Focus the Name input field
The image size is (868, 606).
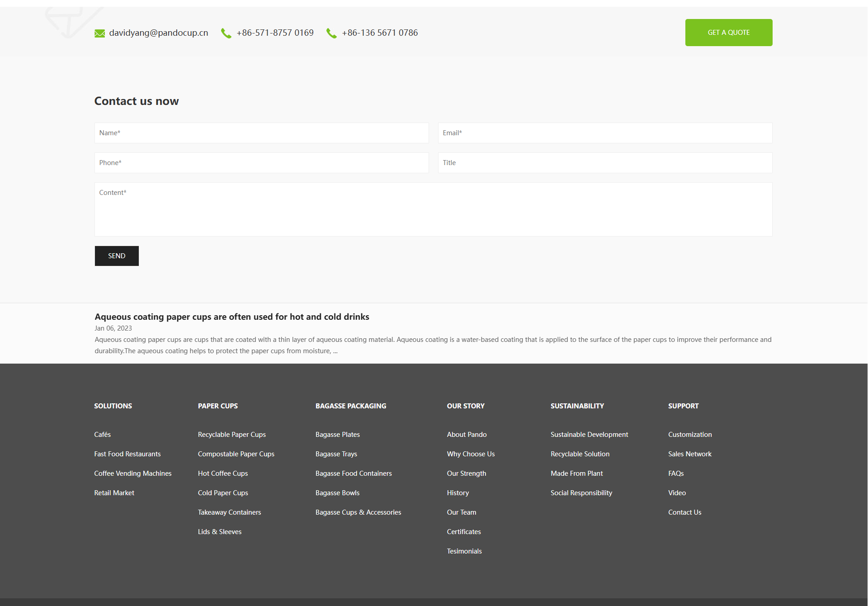(x=261, y=133)
